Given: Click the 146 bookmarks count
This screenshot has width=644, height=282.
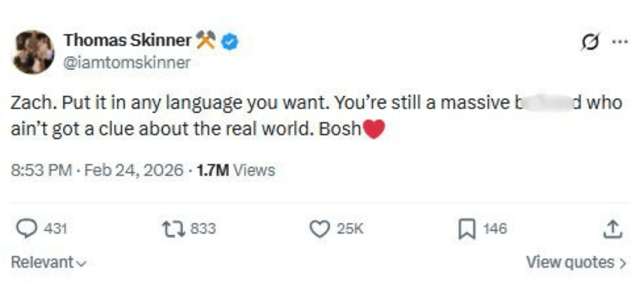Looking at the screenshot, I should tap(494, 229).
